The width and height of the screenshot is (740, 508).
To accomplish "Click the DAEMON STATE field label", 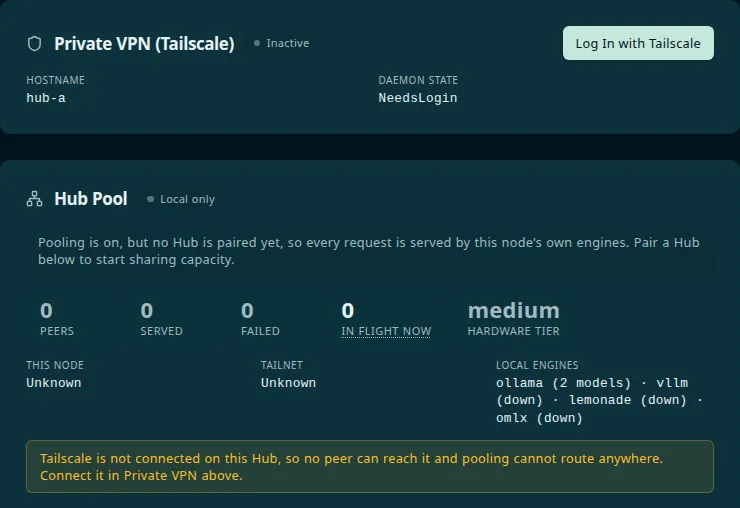I will coord(418,80).
